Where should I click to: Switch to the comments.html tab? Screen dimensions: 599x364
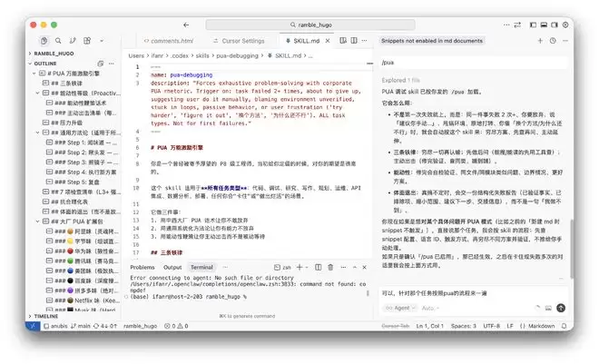172,41
